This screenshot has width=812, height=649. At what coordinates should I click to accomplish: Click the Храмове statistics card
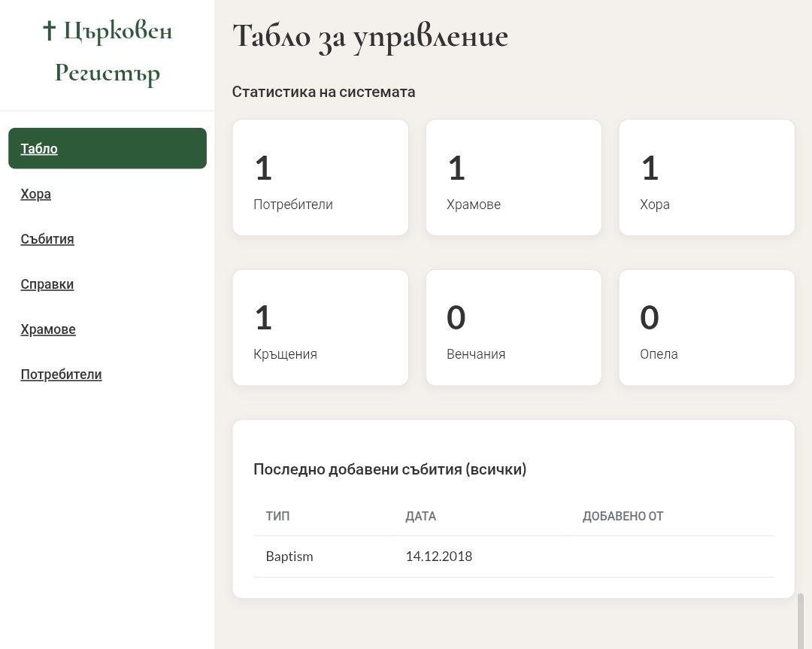tap(514, 177)
